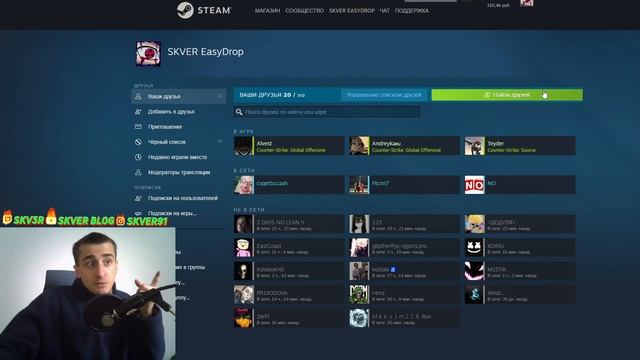Viewport: 640px width, 360px height.
Task: Open the ЧАТ menu item
Action: click(x=384, y=11)
